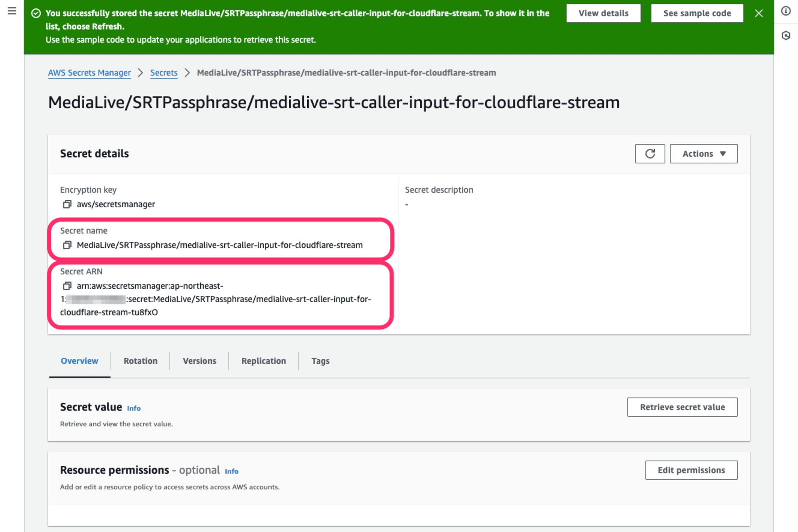This screenshot has width=798, height=532.
Task: Open the Replication tab
Action: tap(264, 361)
